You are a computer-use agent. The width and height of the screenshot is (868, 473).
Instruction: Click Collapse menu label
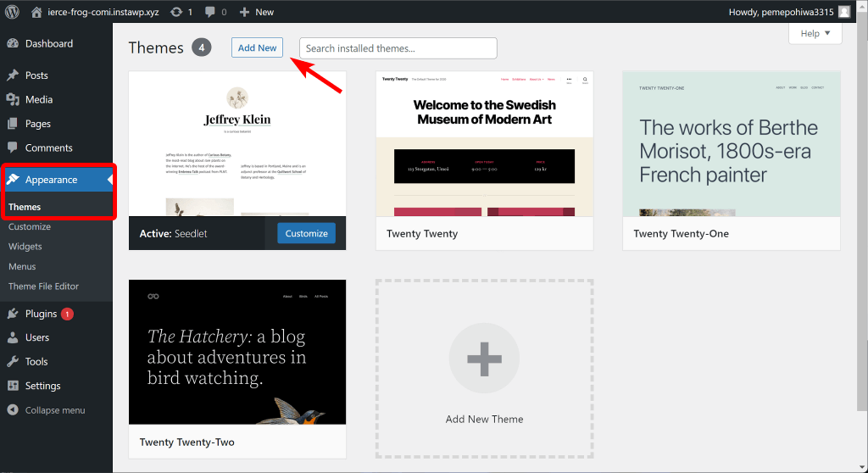[55, 410]
